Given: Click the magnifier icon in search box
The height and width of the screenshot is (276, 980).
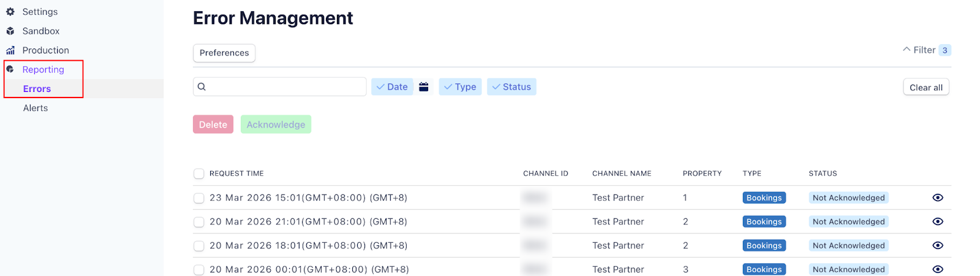Looking at the screenshot, I should click(202, 87).
